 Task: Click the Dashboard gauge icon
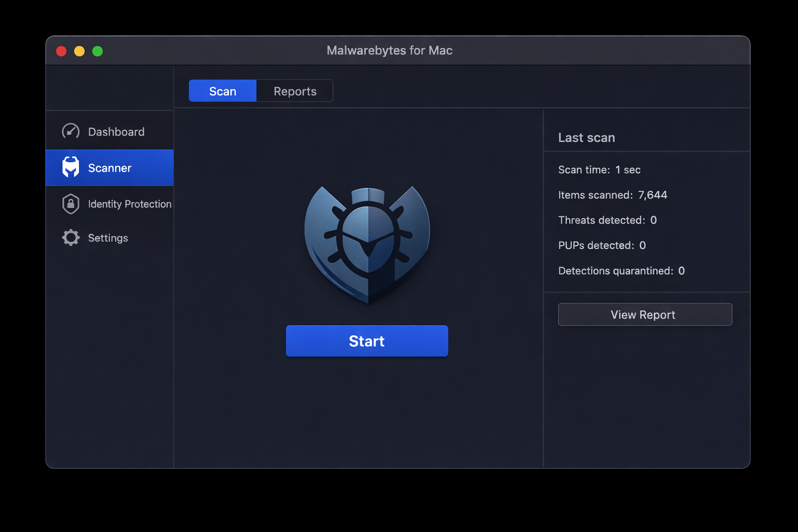(x=71, y=131)
